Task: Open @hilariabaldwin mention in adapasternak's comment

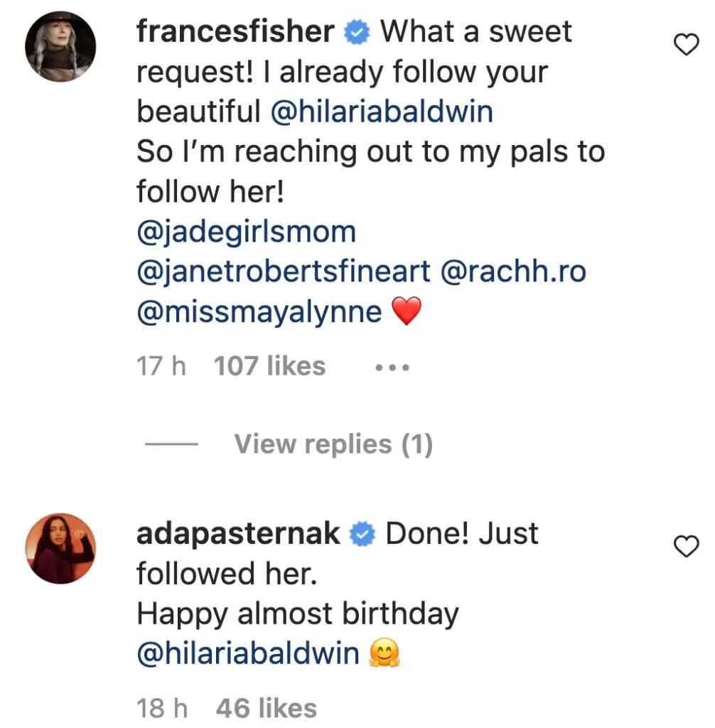Action: [248, 653]
